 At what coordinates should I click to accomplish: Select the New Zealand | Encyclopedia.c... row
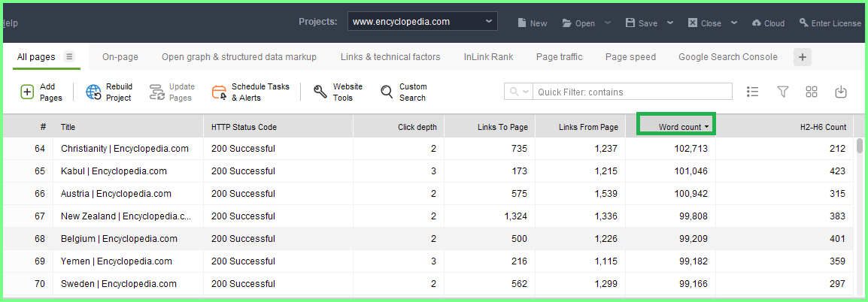[x=429, y=216]
